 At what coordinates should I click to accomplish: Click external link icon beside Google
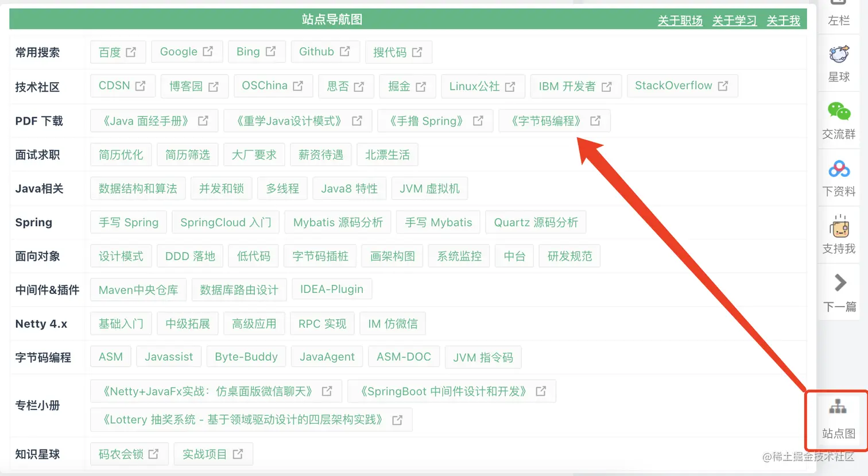pos(208,52)
